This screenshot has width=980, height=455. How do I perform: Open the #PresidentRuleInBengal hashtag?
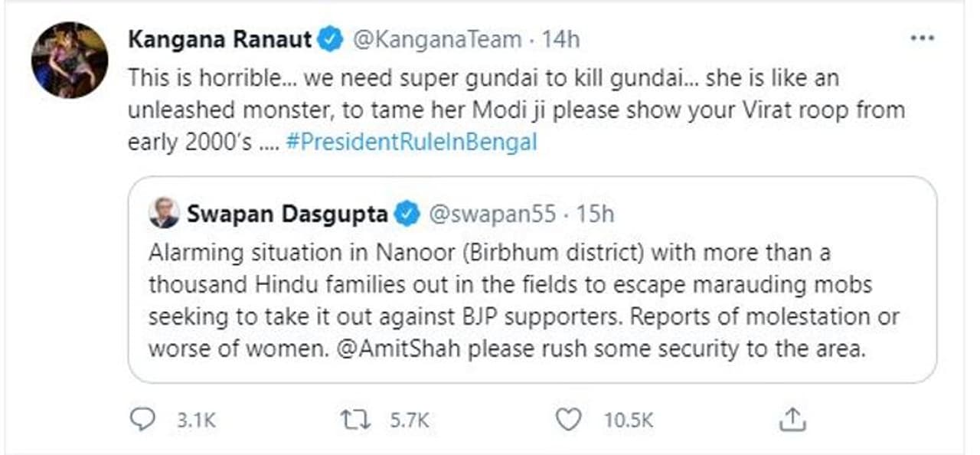click(411, 142)
